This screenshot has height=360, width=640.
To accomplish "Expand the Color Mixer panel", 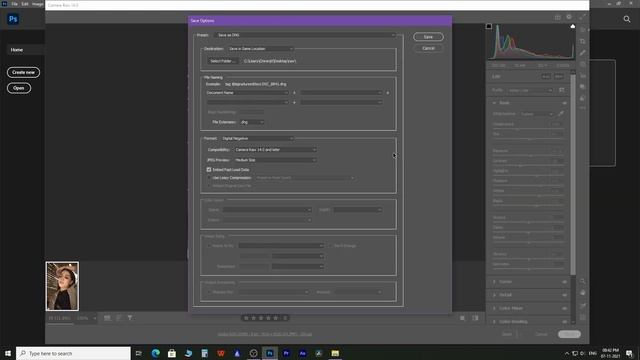I will (x=494, y=308).
